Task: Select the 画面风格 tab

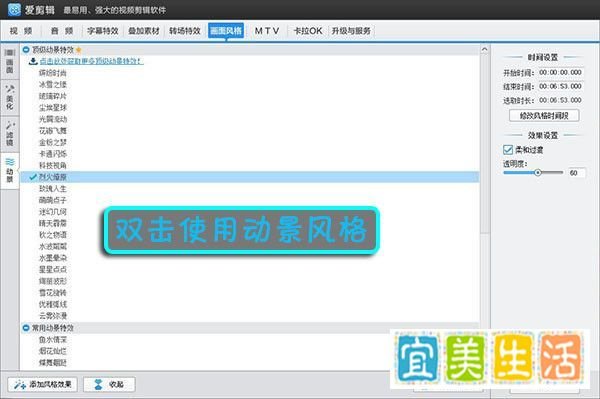Action: [226, 31]
